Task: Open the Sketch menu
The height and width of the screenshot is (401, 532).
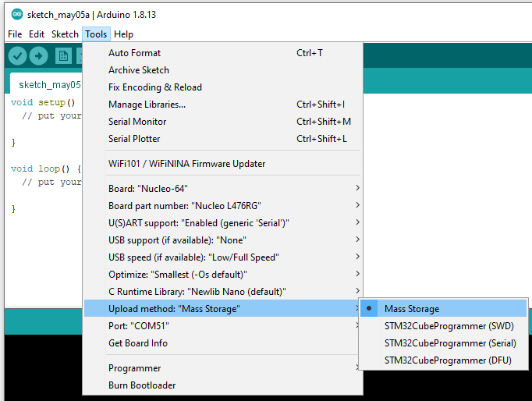Action: (65, 34)
